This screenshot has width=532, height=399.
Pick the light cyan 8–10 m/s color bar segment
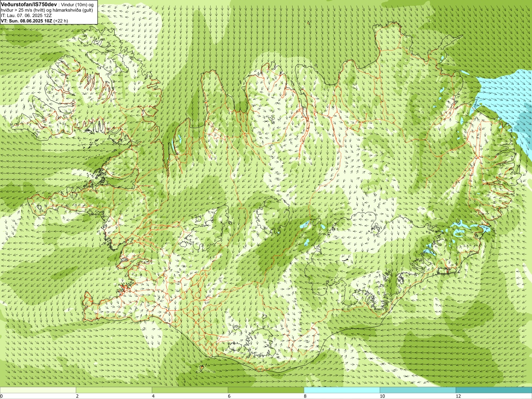click(342, 390)
